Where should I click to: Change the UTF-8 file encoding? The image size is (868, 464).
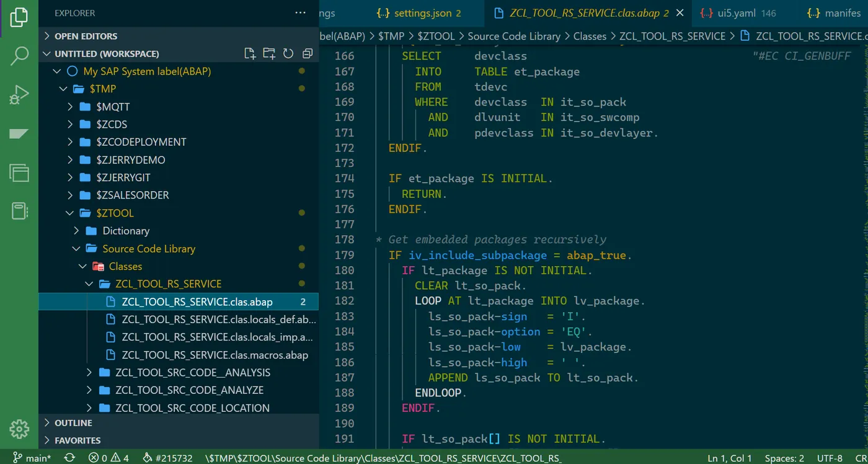830,458
